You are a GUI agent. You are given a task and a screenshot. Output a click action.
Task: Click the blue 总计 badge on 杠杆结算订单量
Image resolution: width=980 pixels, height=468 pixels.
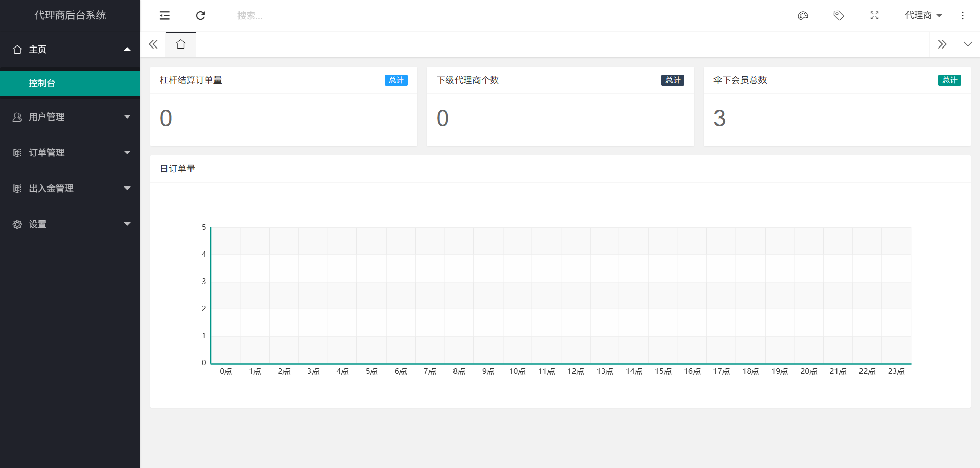pyautogui.click(x=396, y=80)
